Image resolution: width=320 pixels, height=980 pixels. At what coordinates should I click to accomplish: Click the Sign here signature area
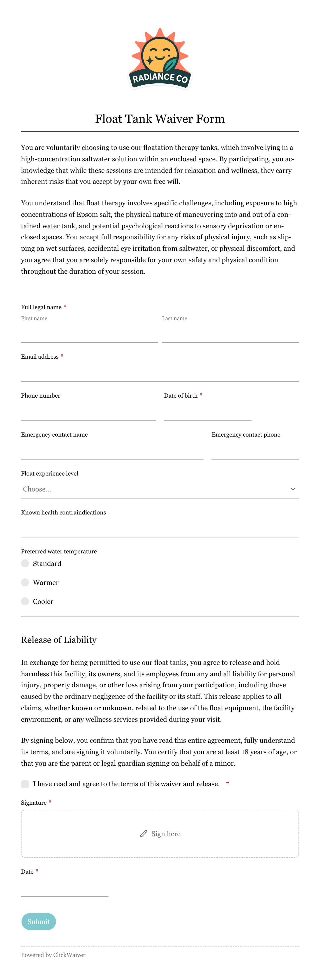[x=160, y=834]
